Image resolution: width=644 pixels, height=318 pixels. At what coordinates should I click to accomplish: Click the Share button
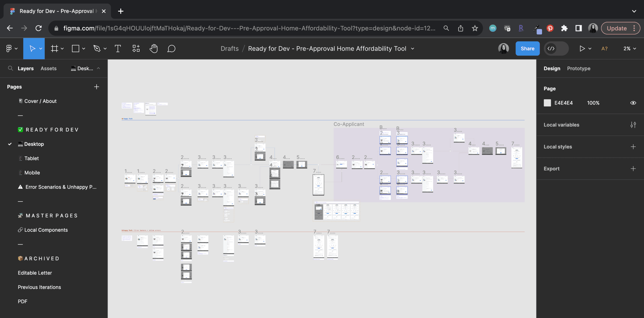[527, 48]
